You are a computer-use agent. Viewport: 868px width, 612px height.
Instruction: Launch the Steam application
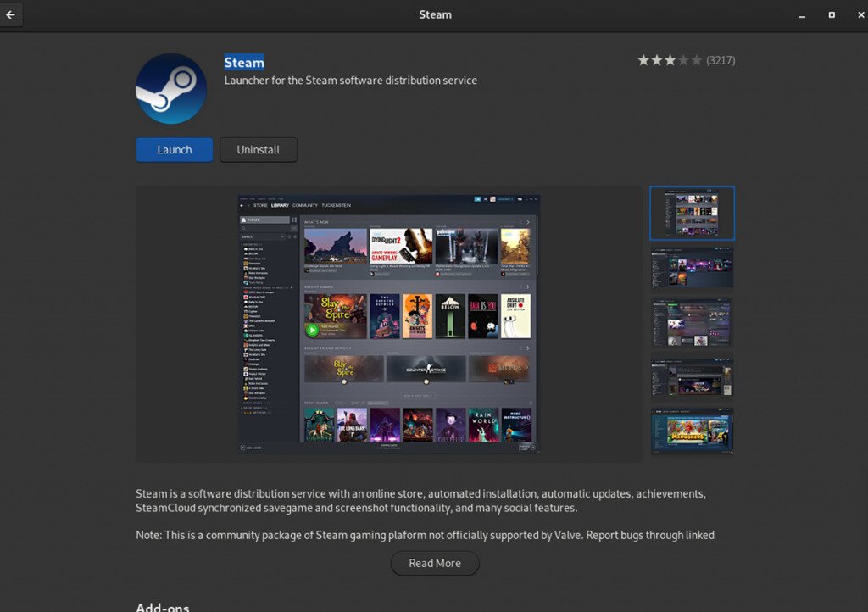point(174,149)
